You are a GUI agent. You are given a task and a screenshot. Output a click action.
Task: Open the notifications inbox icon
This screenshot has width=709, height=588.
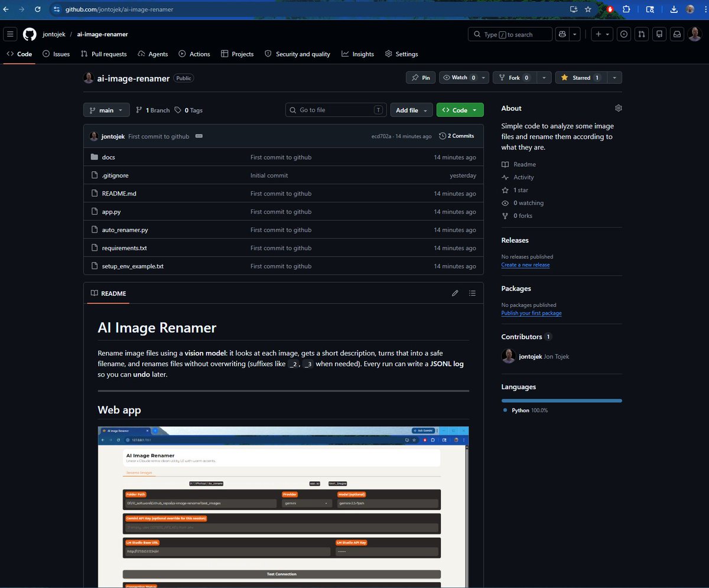(x=677, y=34)
